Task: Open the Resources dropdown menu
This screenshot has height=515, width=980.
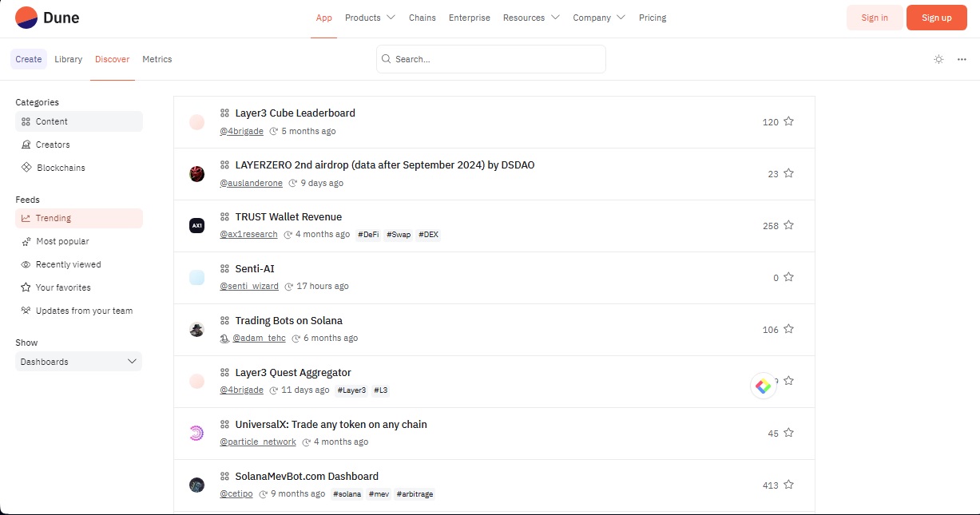Action: click(x=531, y=18)
